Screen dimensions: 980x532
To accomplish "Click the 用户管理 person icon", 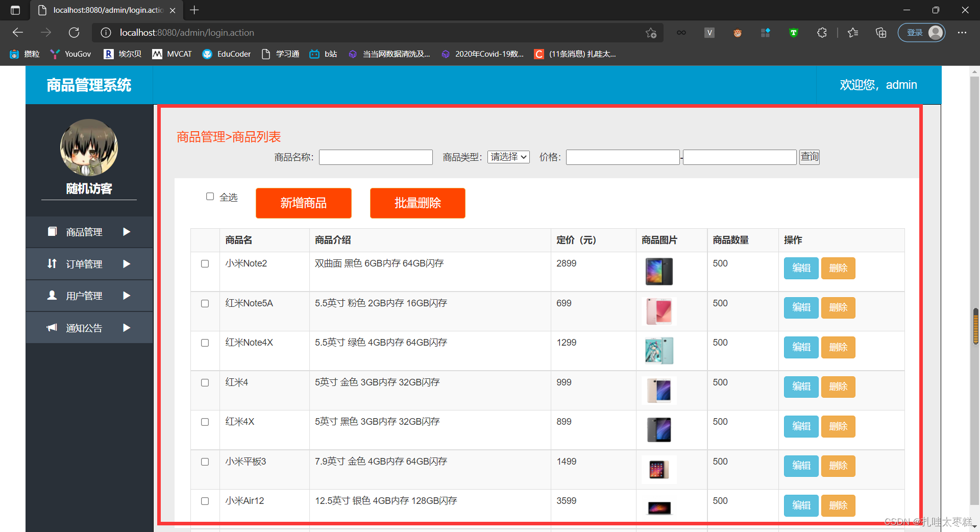I will click(52, 296).
